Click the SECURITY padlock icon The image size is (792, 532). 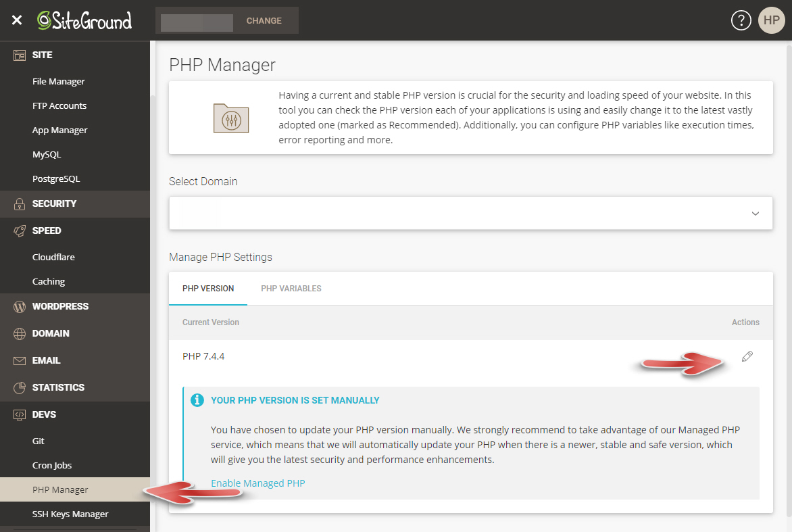click(19, 203)
